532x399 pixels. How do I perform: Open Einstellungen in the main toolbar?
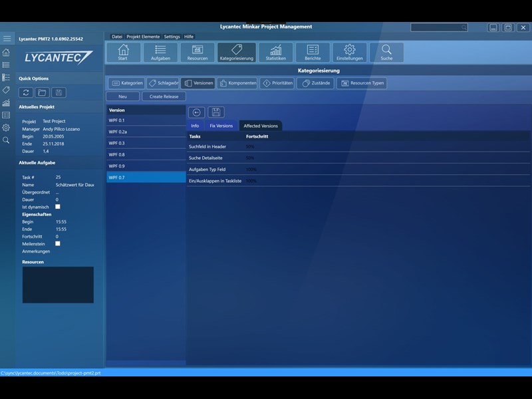point(350,53)
